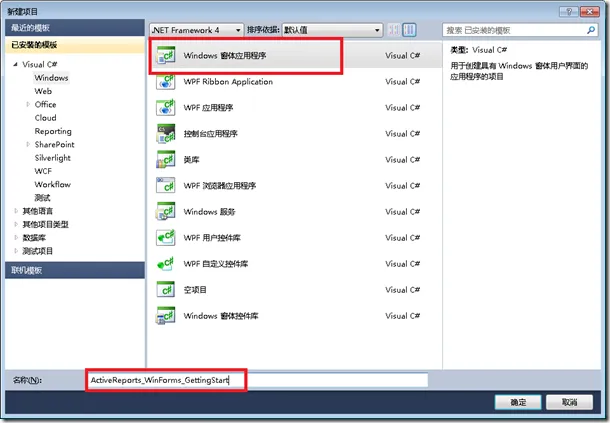Select Web under Visual C#
The width and height of the screenshot is (610, 423).
coord(43,91)
